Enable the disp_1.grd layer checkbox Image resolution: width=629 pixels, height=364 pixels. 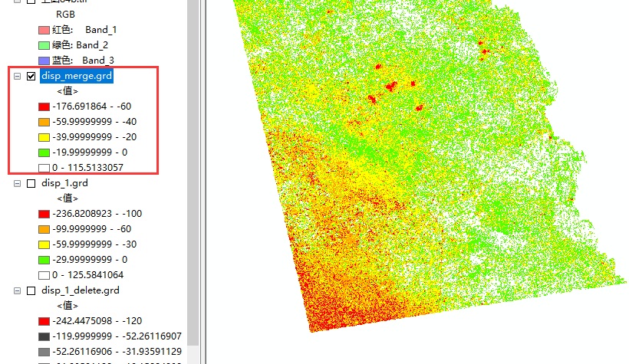(x=31, y=184)
